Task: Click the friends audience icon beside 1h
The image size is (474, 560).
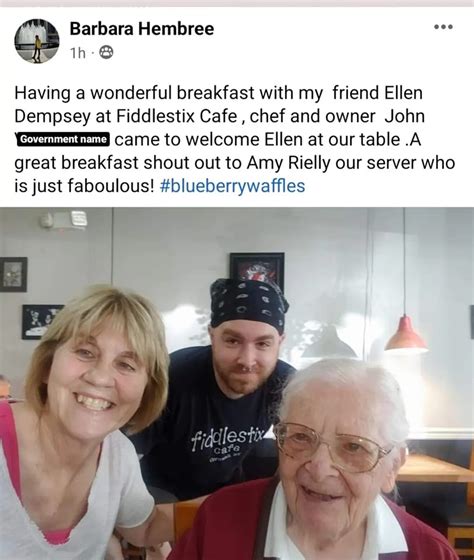Action: (x=106, y=52)
